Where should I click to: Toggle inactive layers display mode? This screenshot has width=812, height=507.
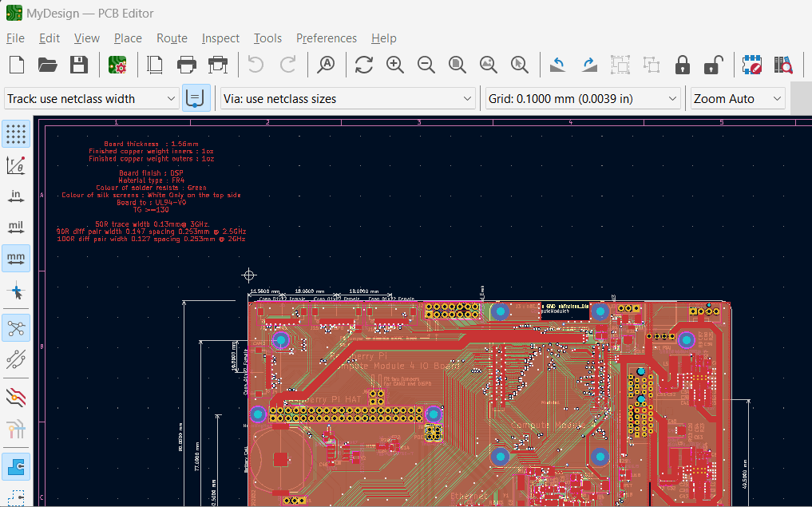pos(16,397)
